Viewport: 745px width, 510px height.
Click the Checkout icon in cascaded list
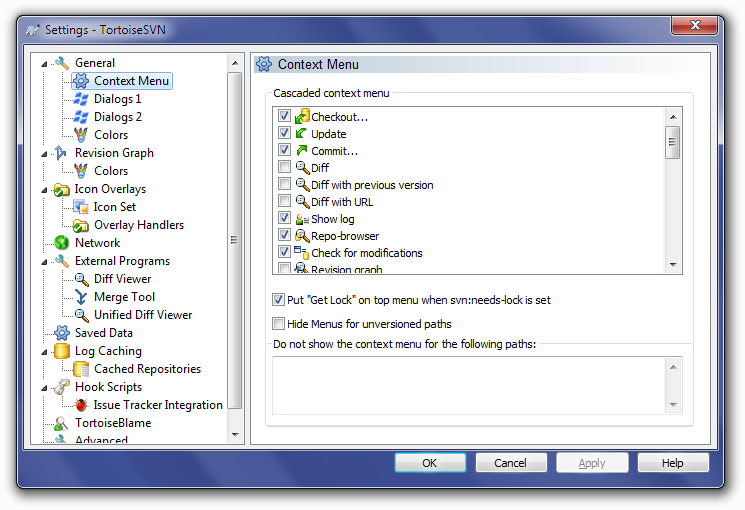302,116
